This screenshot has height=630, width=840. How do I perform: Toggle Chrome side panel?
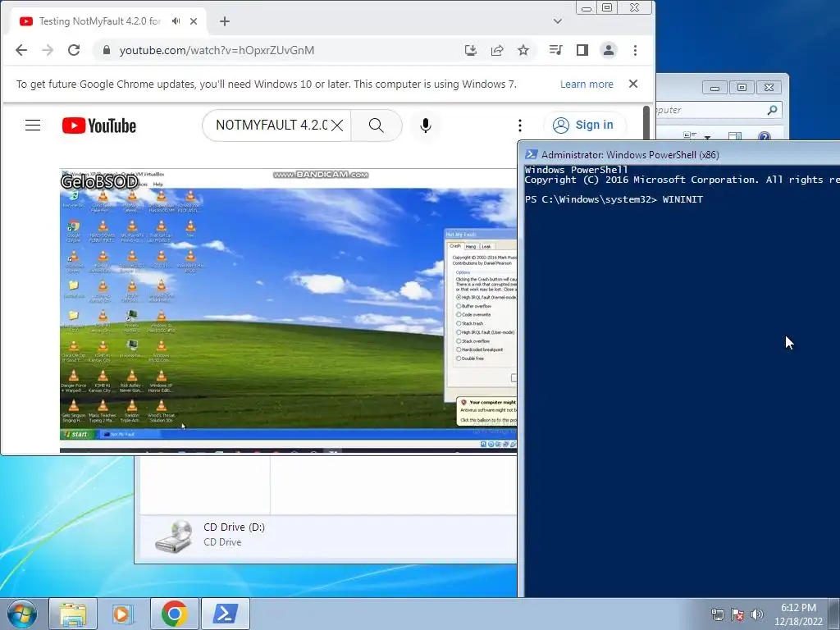pyautogui.click(x=582, y=50)
